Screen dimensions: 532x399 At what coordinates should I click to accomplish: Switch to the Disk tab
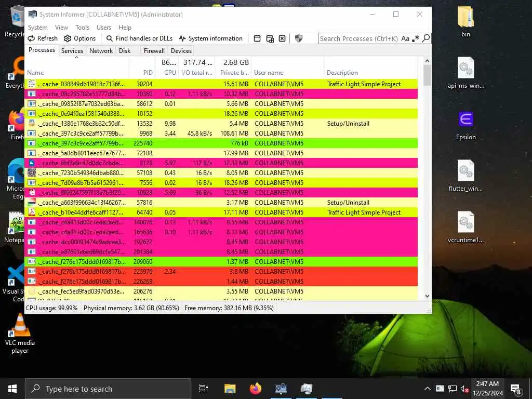point(125,51)
